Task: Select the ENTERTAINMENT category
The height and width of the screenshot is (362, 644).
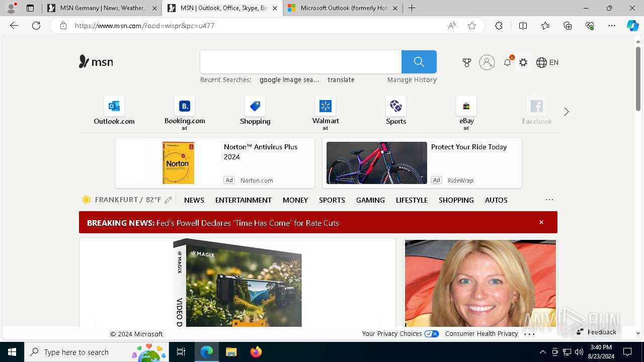Action: pos(244,200)
